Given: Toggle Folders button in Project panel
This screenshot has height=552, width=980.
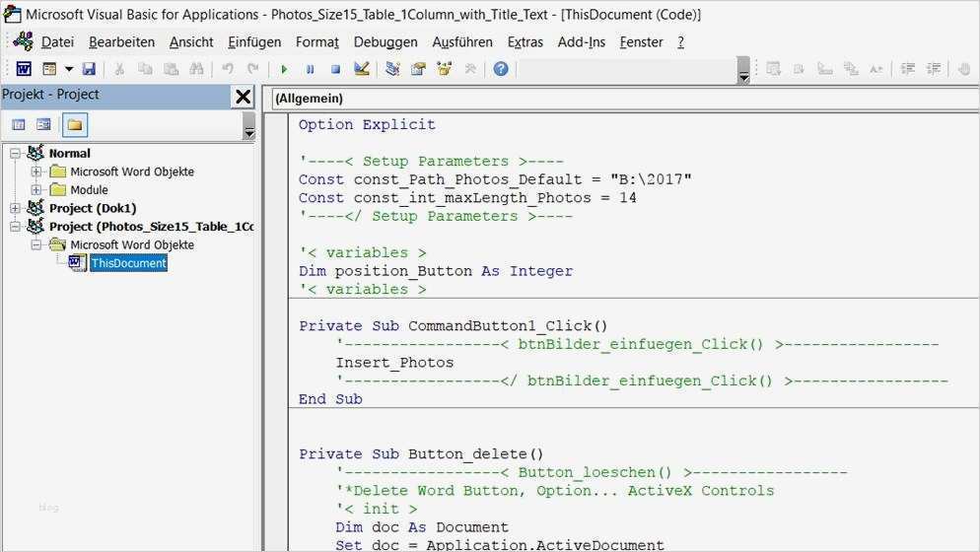Looking at the screenshot, I should pyautogui.click(x=74, y=125).
